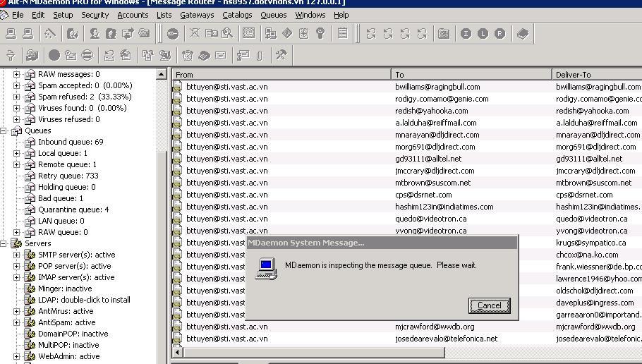Click the postage stamp toolbar icon
Viewport: 642px width, 364px height.
pos(249,34)
